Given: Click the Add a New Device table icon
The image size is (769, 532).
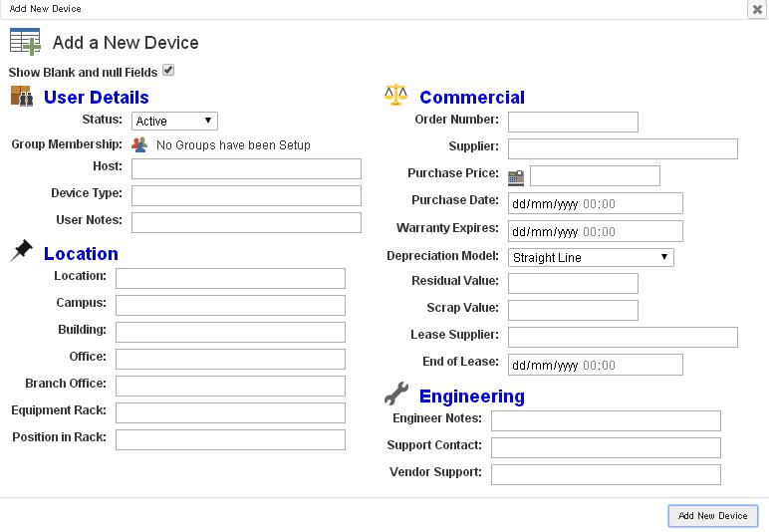Looking at the screenshot, I should 25,42.
